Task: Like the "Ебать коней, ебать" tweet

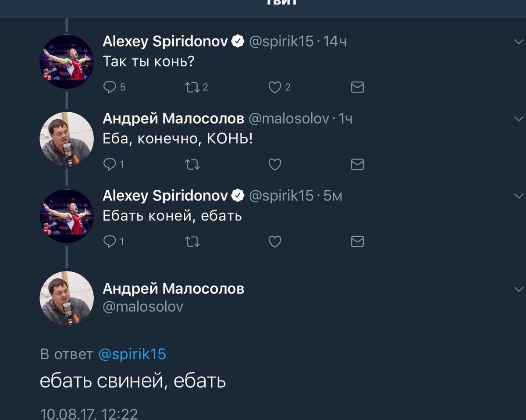Action: 274,242
